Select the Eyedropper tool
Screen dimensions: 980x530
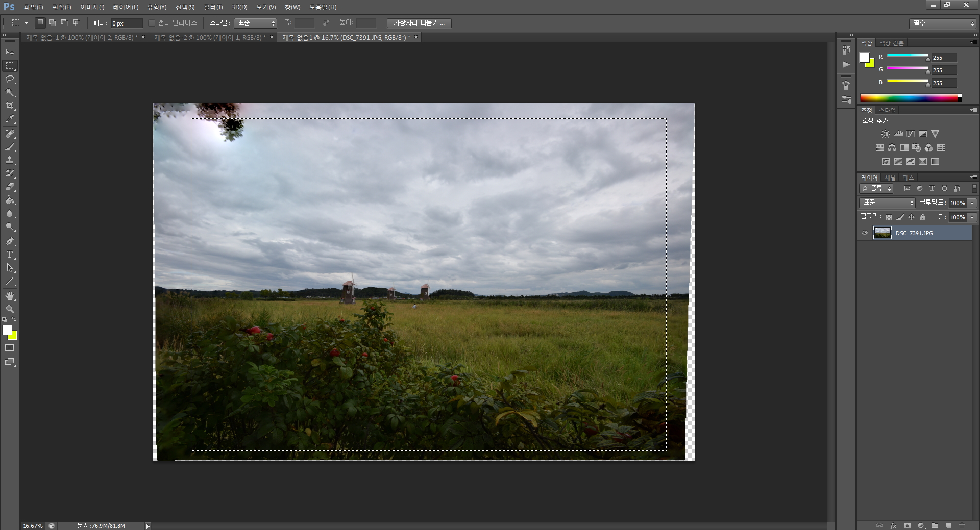(10, 119)
